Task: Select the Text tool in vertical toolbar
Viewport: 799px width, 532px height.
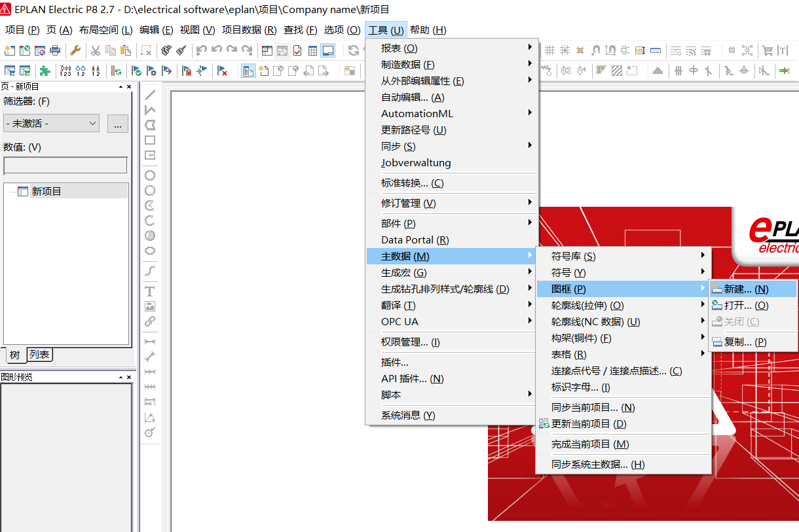Action: click(150, 291)
